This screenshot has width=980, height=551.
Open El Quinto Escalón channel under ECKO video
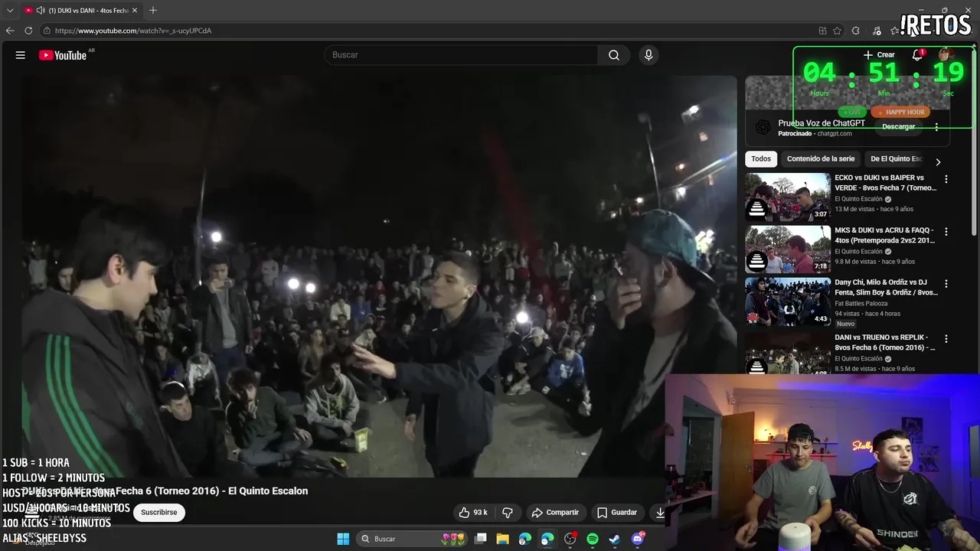click(x=858, y=199)
